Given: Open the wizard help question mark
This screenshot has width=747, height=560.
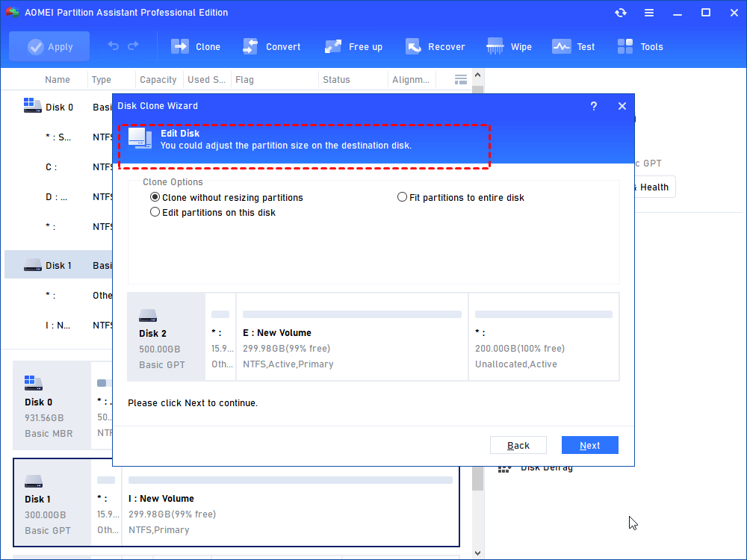Looking at the screenshot, I should [x=594, y=106].
